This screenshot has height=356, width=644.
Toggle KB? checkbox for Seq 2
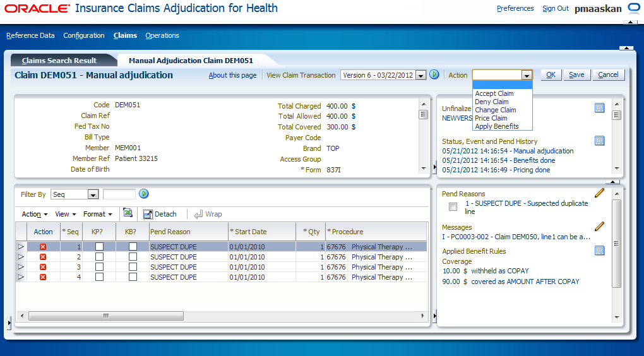pos(133,257)
